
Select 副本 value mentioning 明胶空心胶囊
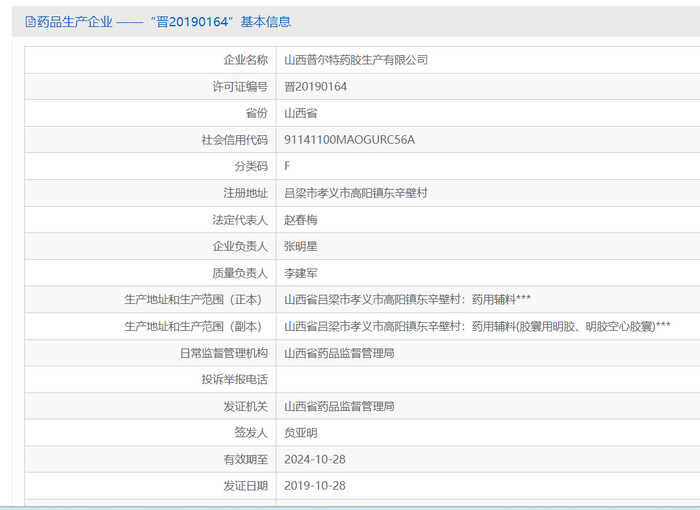click(477, 326)
